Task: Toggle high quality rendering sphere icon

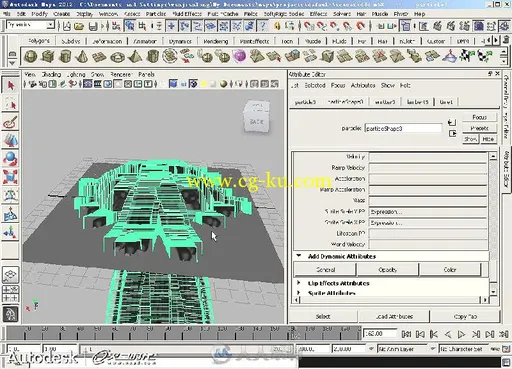Action: pos(224,84)
